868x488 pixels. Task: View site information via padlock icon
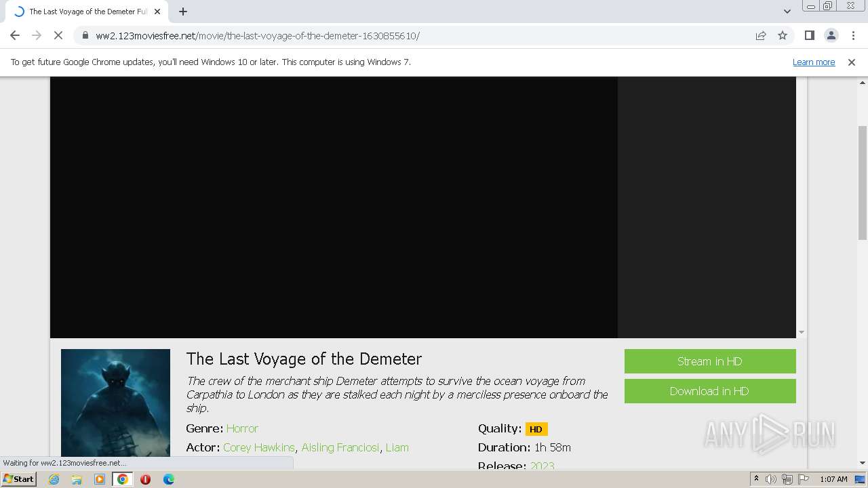pyautogui.click(x=85, y=35)
